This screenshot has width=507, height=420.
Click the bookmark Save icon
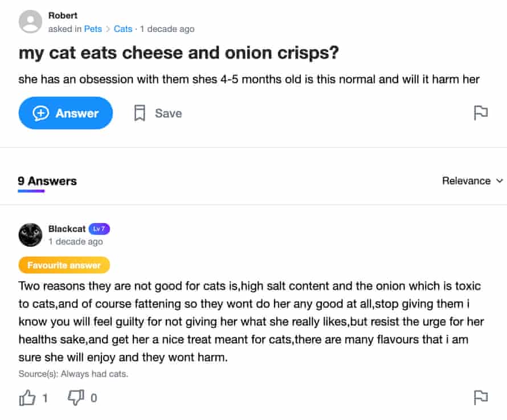pos(140,113)
